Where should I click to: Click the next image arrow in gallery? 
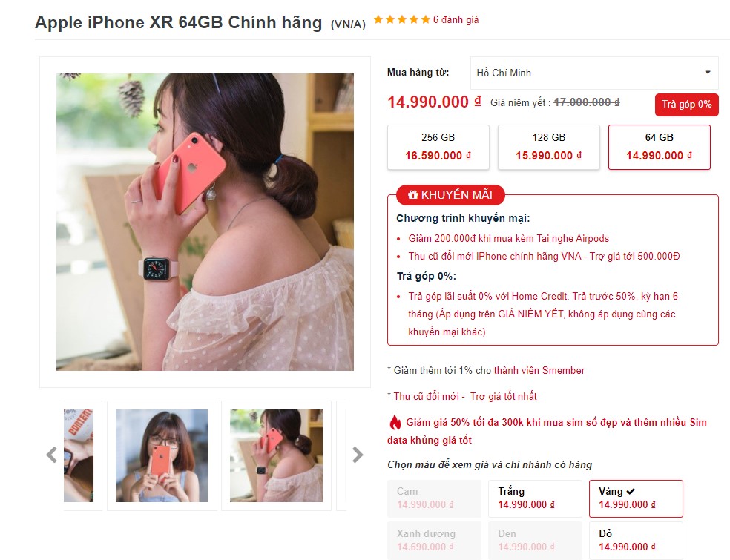coord(357,455)
